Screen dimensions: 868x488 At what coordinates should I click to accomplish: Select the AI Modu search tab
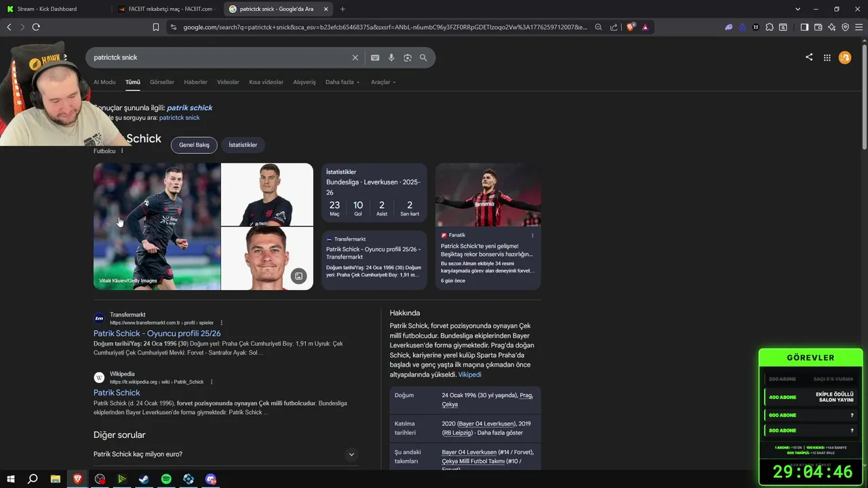pos(104,82)
